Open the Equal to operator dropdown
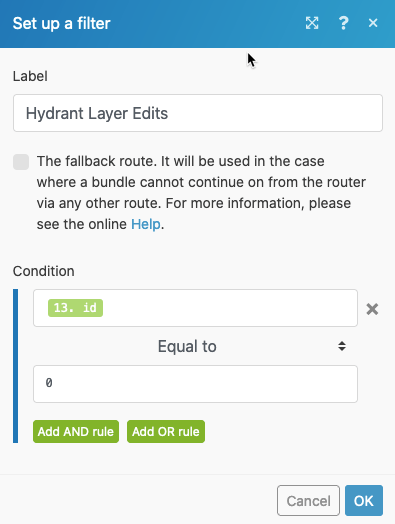 [x=195, y=346]
